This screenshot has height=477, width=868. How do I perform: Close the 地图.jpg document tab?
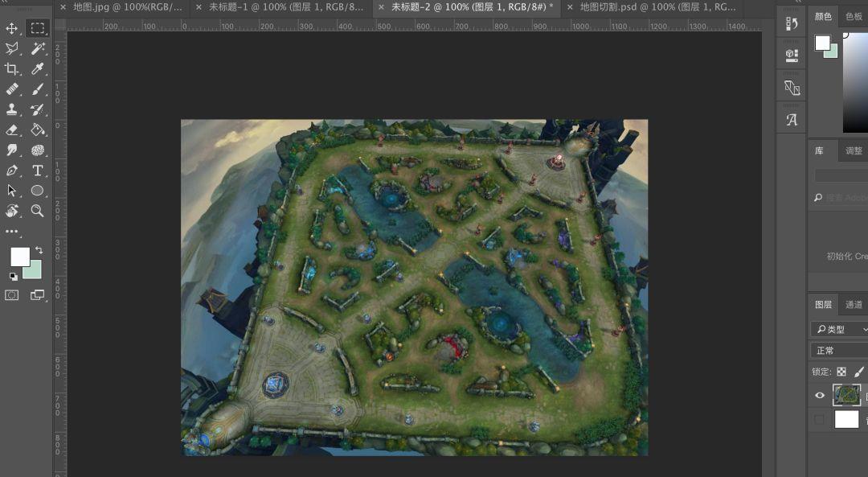[x=63, y=7]
